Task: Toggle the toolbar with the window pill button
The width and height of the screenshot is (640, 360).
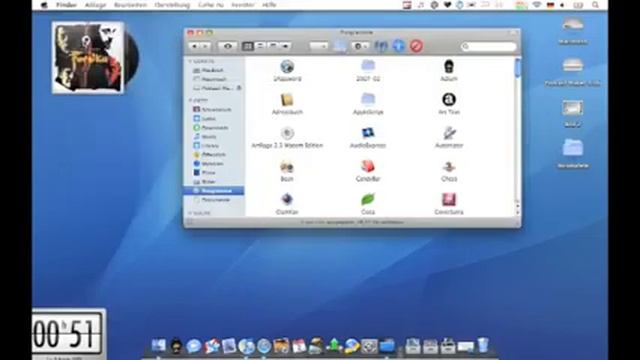Action: pyautogui.click(x=513, y=32)
